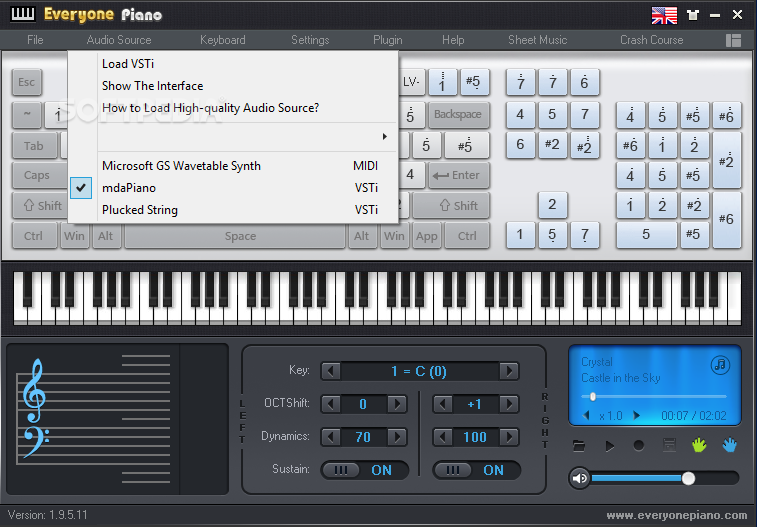Toggle the blue right hand icon
757x527 pixels.
[729, 445]
